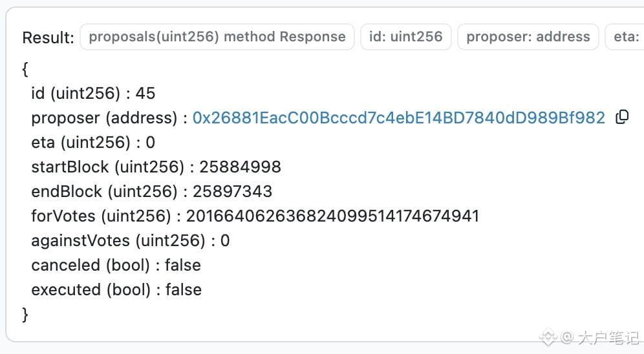Click the forVotes value number
The width and height of the screenshot is (644, 354).
pyautogui.click(x=333, y=216)
